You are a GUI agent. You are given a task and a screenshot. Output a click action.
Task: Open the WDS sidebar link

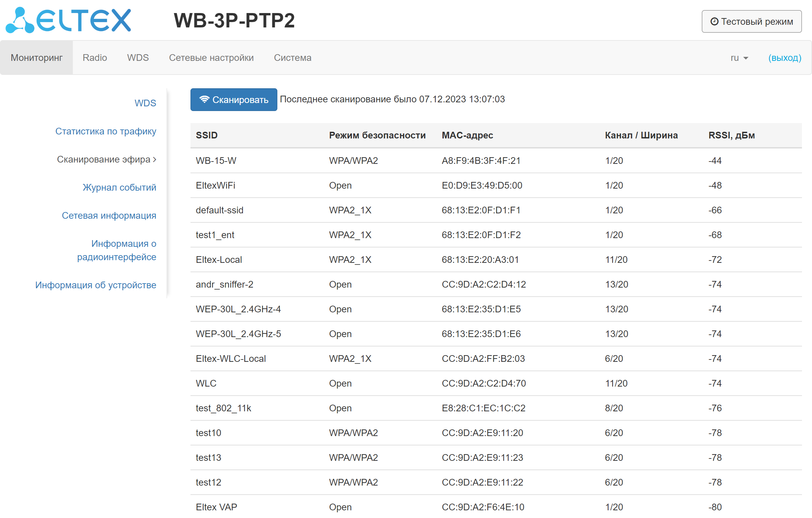click(x=145, y=103)
